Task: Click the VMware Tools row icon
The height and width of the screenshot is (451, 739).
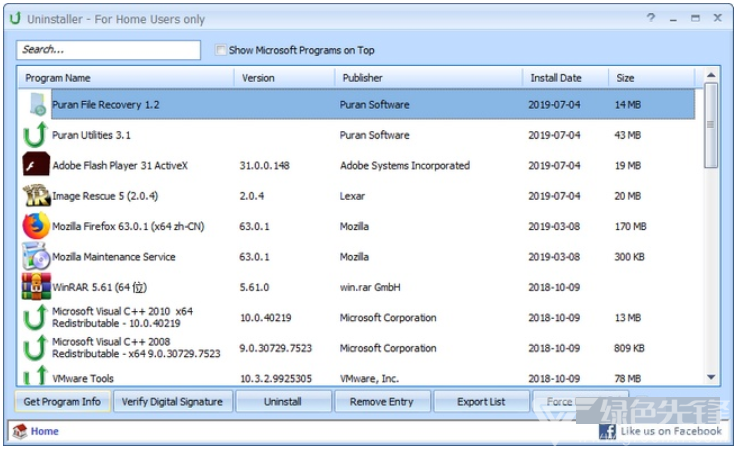Action: coord(35,376)
